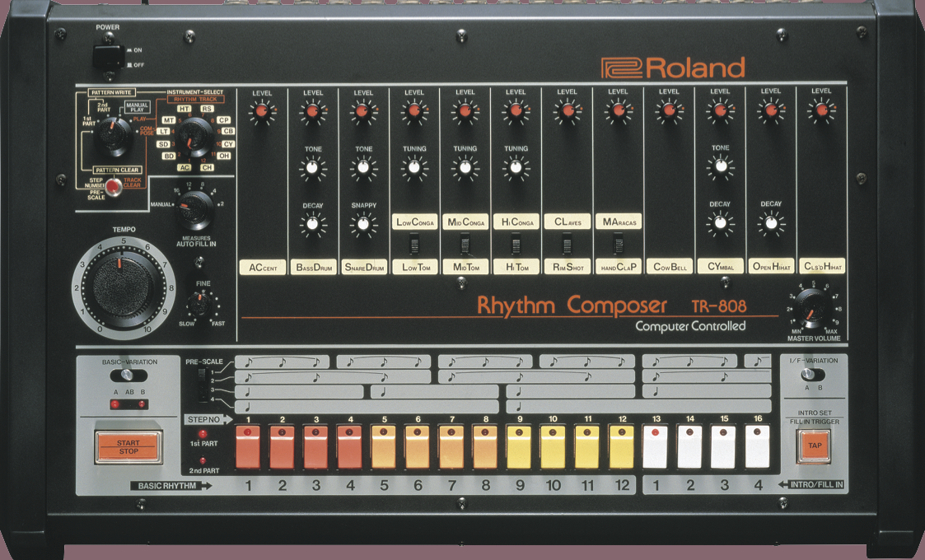
Task: Click the Open Hihat level knob
Action: pyautogui.click(x=771, y=110)
